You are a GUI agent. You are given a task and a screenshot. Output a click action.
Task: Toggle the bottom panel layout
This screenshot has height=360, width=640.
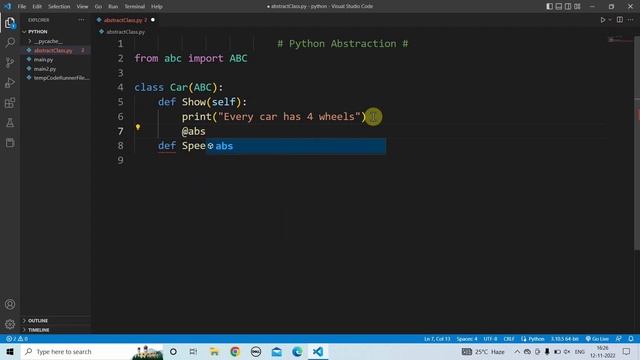tap(559, 6)
